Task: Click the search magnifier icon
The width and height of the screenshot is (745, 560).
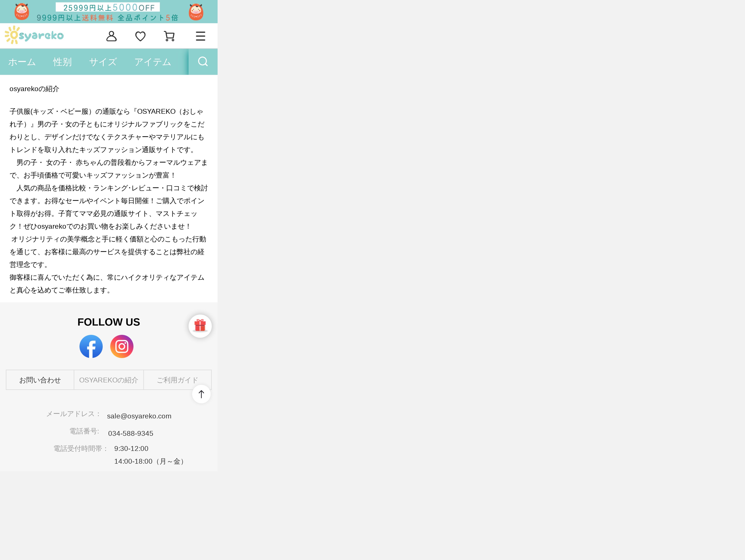Action: coord(203,62)
